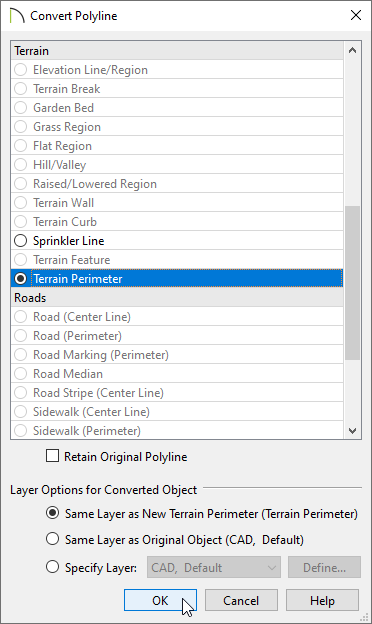Choose the Road (Perimeter) option
Viewport: 372px width, 624px height.
pos(21,336)
